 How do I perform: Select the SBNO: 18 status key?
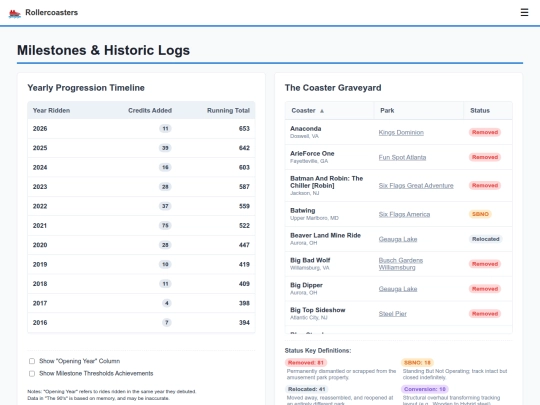417,363
